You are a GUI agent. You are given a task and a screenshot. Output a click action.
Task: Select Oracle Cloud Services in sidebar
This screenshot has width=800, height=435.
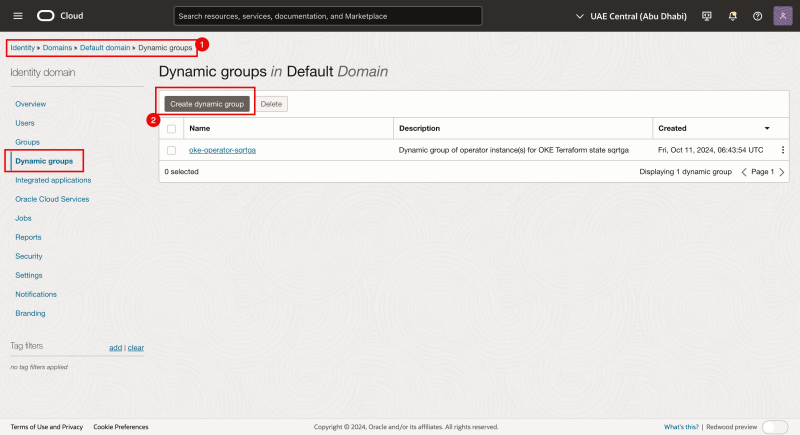coord(52,199)
